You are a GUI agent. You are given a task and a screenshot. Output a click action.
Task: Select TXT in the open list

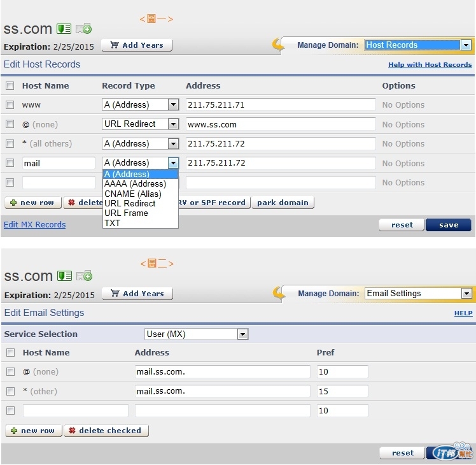[140, 223]
